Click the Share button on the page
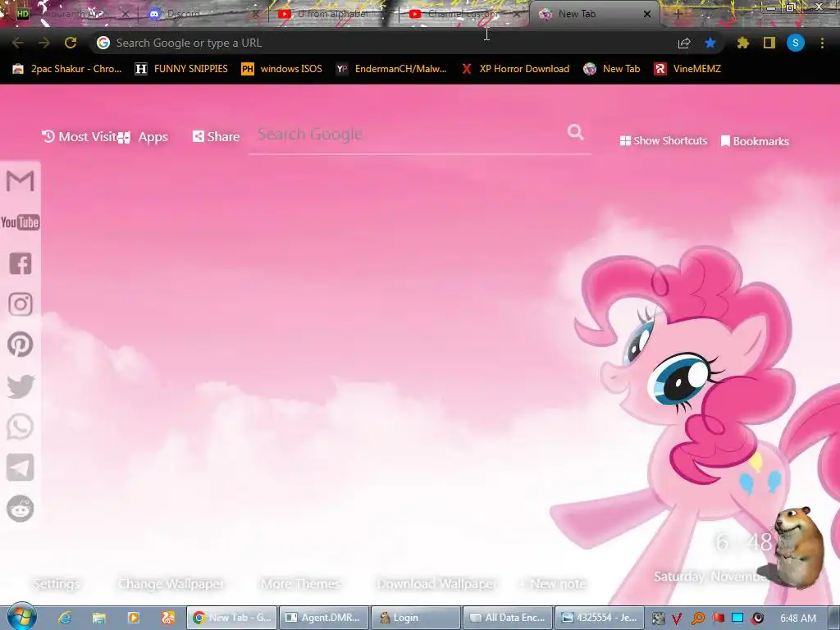 (x=216, y=137)
